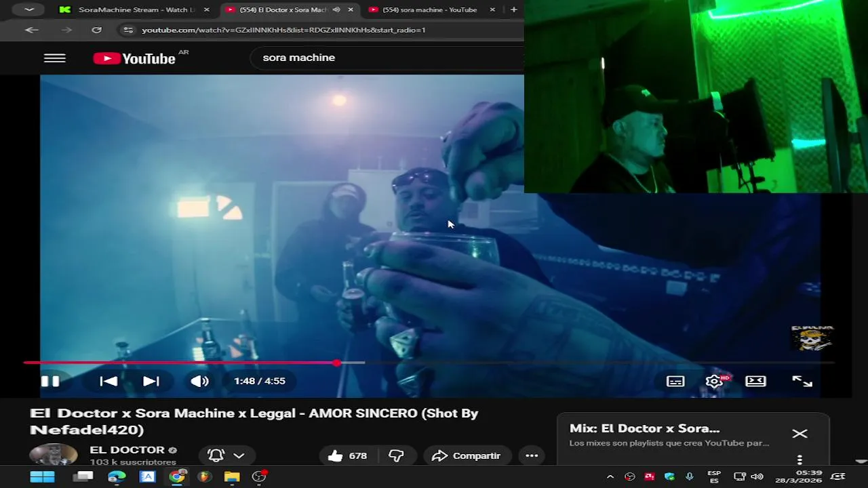
Task: Open the blue 'A' app on the taskbar
Action: pyautogui.click(x=147, y=476)
